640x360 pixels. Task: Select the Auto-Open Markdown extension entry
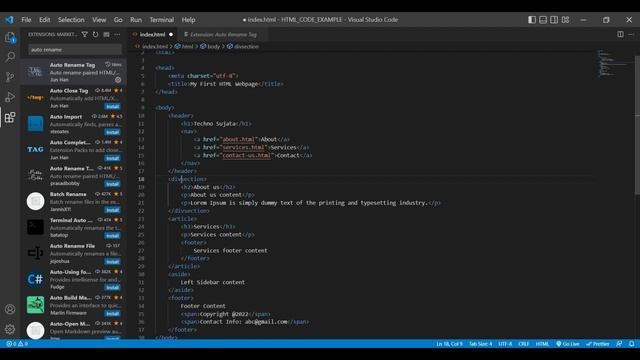(x=73, y=329)
